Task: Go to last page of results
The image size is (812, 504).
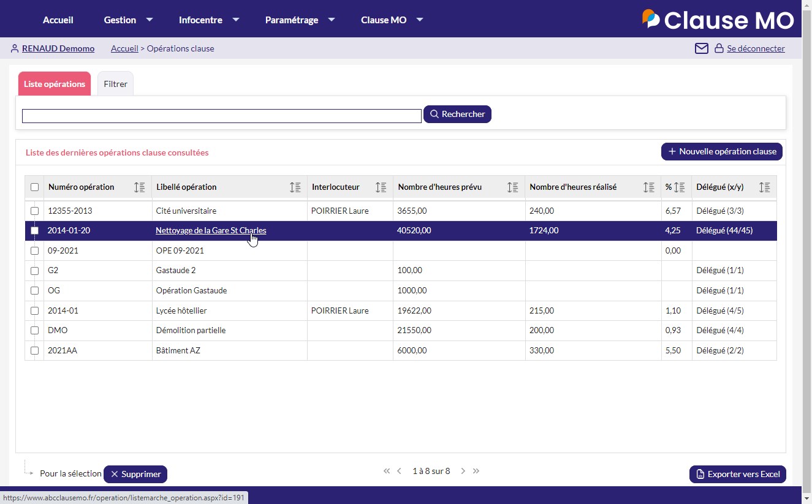Action: [x=476, y=471]
